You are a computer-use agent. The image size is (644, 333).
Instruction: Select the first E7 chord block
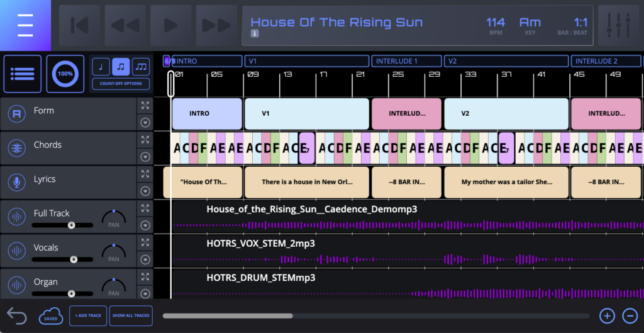(307, 148)
